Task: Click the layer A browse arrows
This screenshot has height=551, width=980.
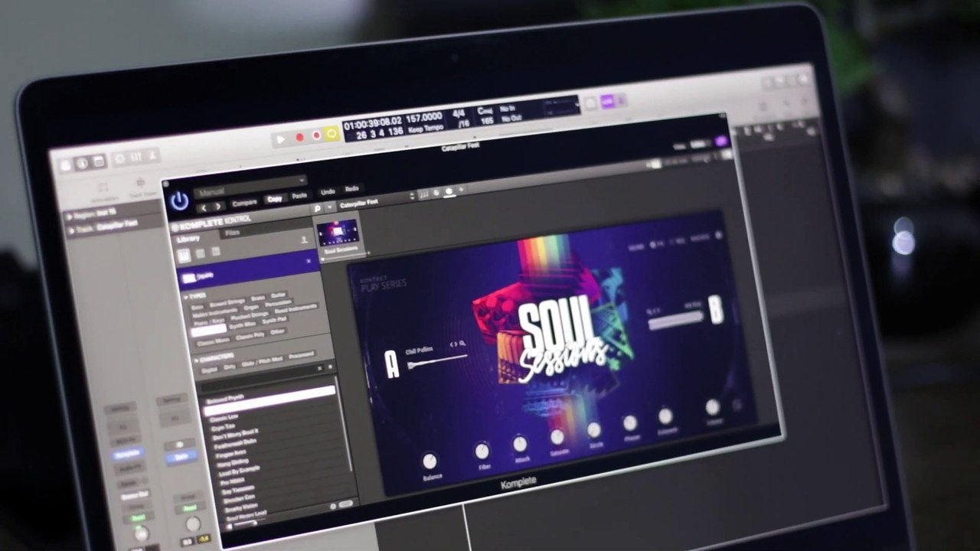Action: 453,344
